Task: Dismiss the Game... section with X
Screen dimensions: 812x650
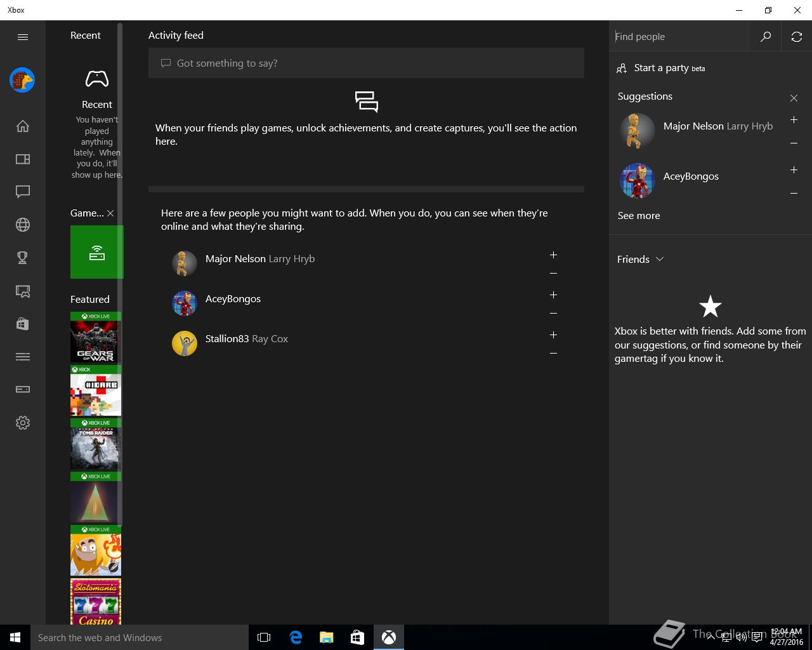Action: click(x=110, y=213)
